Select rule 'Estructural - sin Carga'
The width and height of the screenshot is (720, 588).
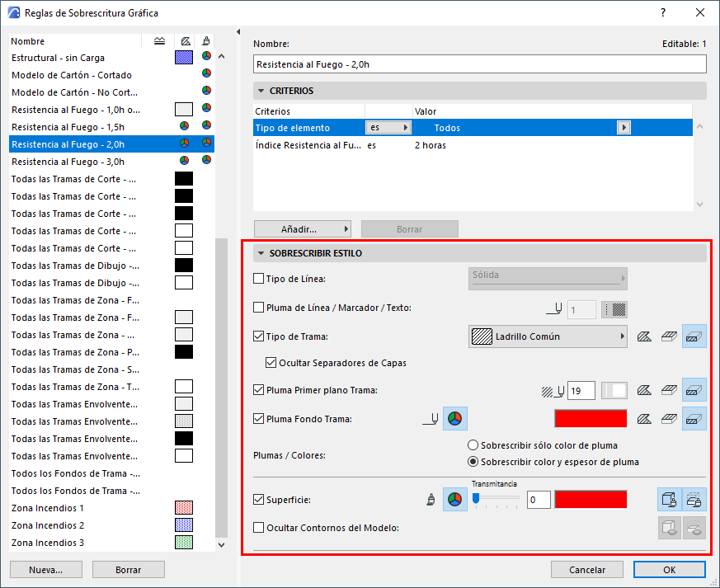(111, 58)
